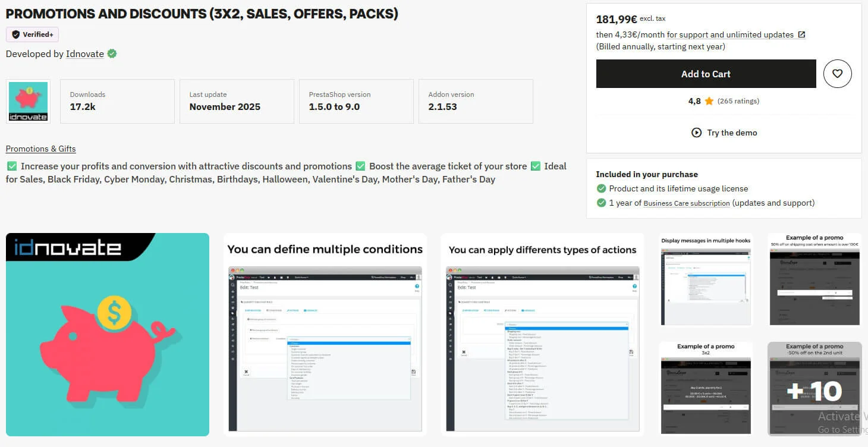Open the Display messages in multiple hooks thumbnail
868x447 pixels.
pos(706,280)
